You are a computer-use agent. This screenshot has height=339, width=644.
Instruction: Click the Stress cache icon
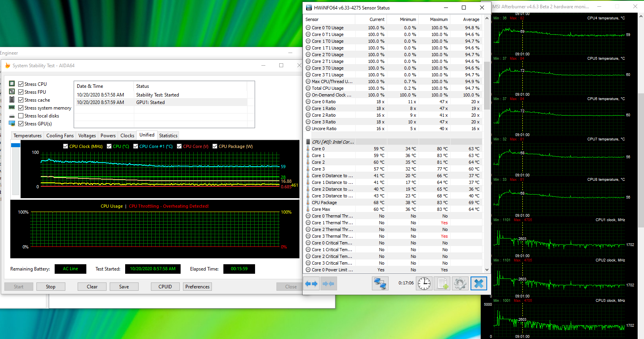(x=12, y=100)
